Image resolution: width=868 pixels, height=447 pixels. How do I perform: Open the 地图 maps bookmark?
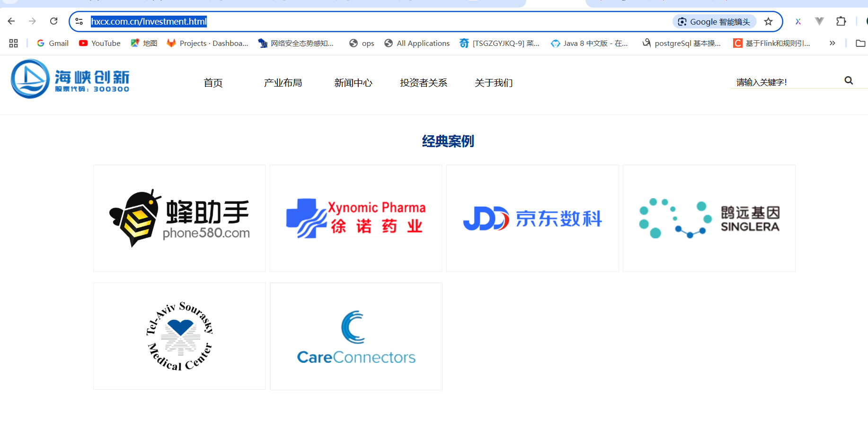pos(144,43)
